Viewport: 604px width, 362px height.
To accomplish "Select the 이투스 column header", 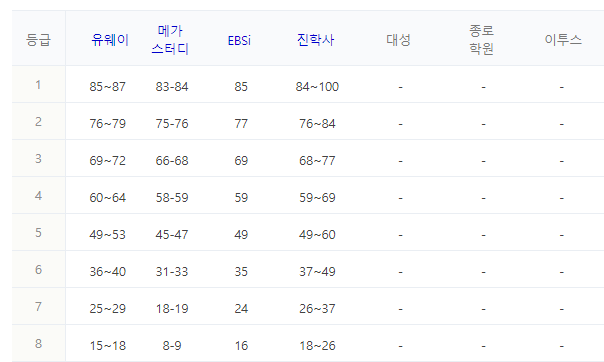I will click(x=563, y=40).
